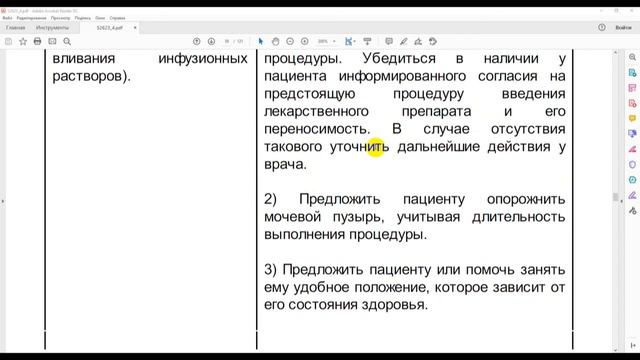Click scrollbar up arrow

tap(616, 52)
